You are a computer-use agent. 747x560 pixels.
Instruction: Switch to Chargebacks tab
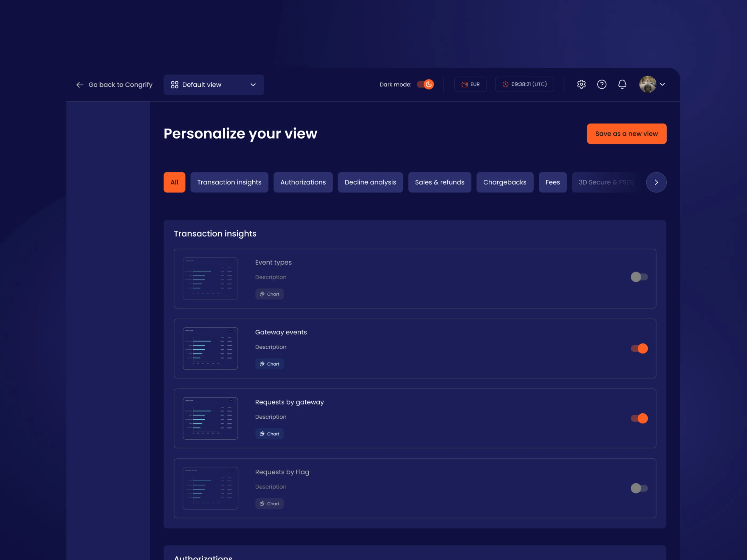pos(504,182)
